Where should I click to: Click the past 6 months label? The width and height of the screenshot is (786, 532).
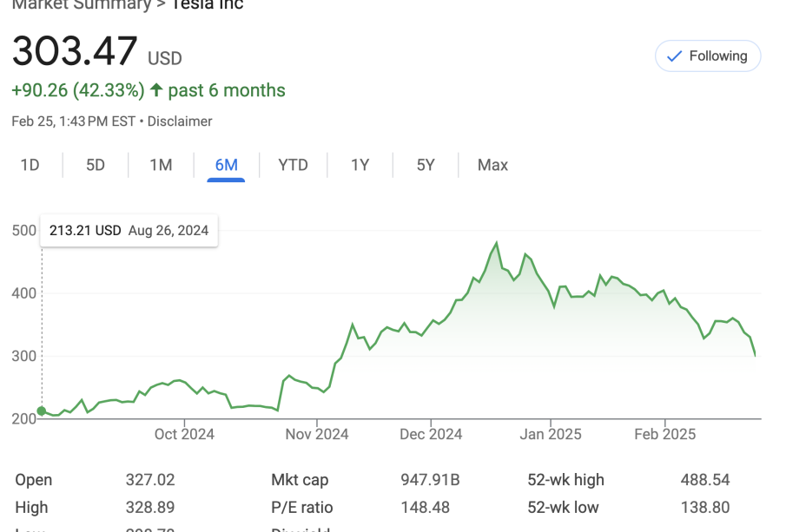[x=227, y=90]
